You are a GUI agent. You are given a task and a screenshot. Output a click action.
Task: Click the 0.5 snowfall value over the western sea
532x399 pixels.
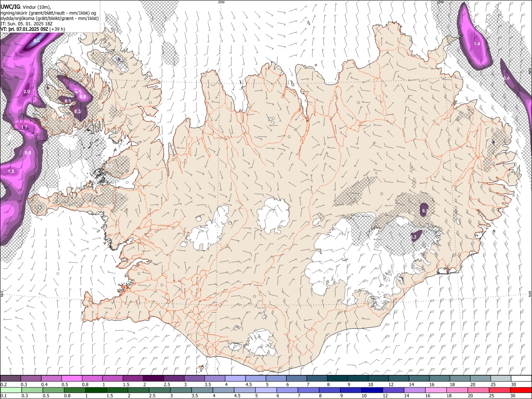click(28, 153)
